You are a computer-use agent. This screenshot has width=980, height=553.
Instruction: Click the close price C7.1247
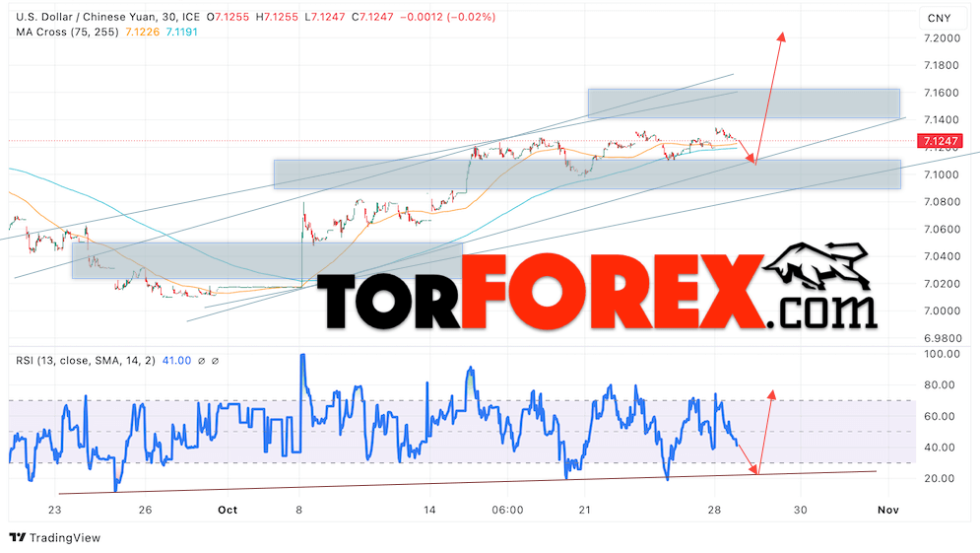coord(373,17)
